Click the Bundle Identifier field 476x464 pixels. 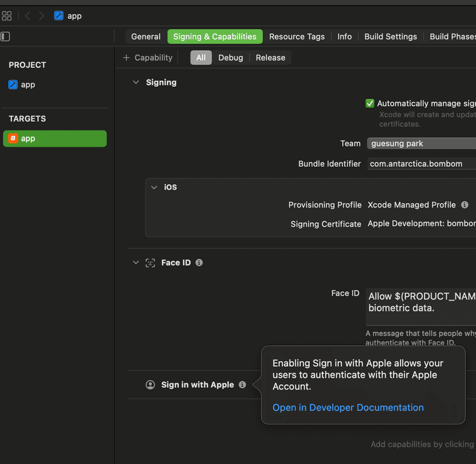(x=421, y=164)
